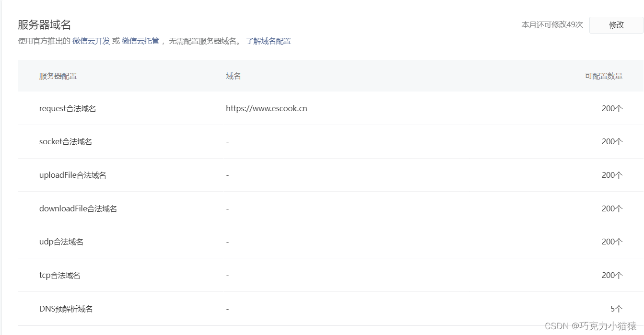Select the request合法域名 row
The image size is (644, 335).
68,108
